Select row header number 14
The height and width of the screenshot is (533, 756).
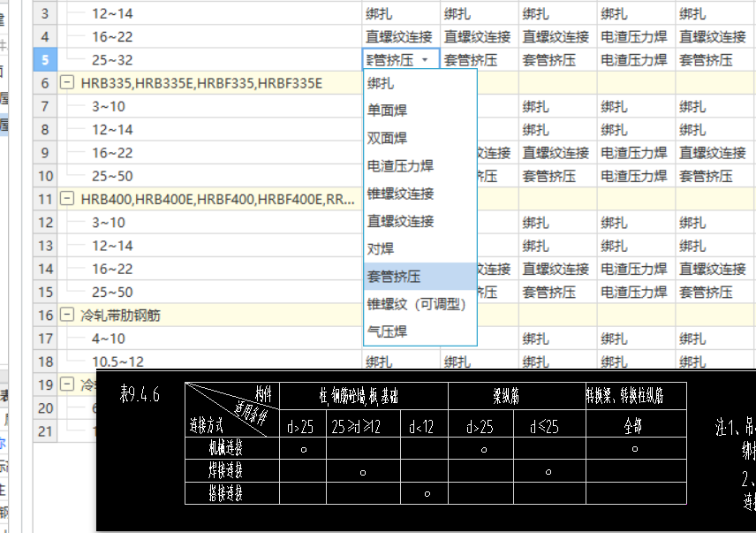click(x=45, y=269)
